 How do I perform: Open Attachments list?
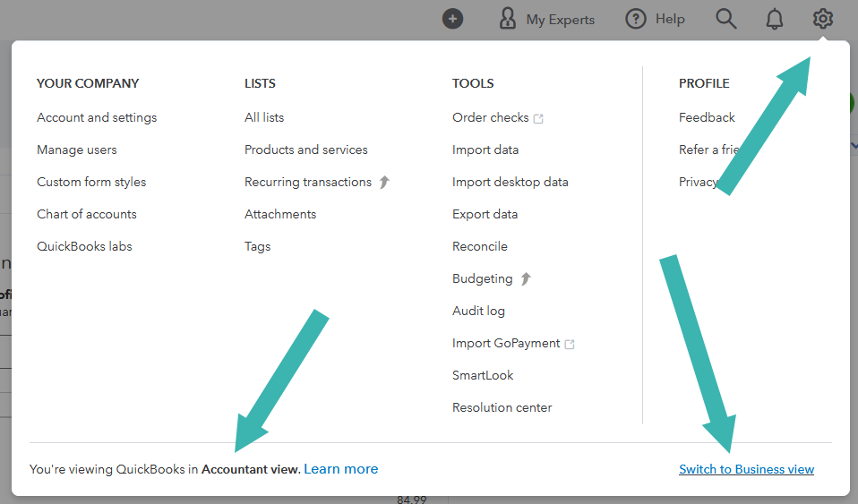pyautogui.click(x=280, y=214)
